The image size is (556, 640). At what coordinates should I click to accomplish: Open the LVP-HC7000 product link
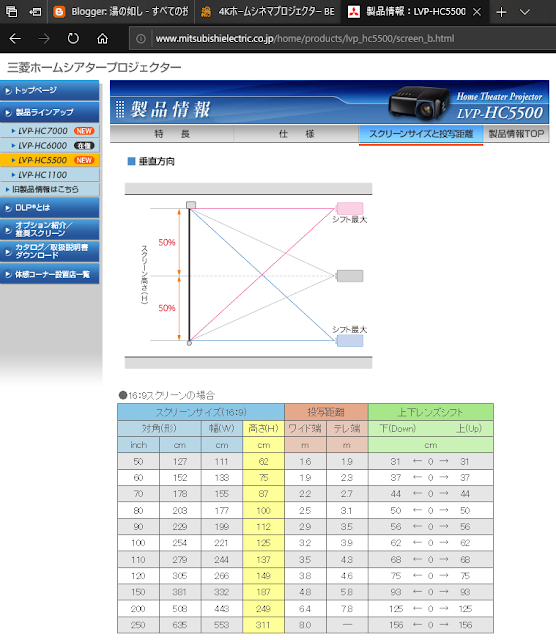point(42,131)
